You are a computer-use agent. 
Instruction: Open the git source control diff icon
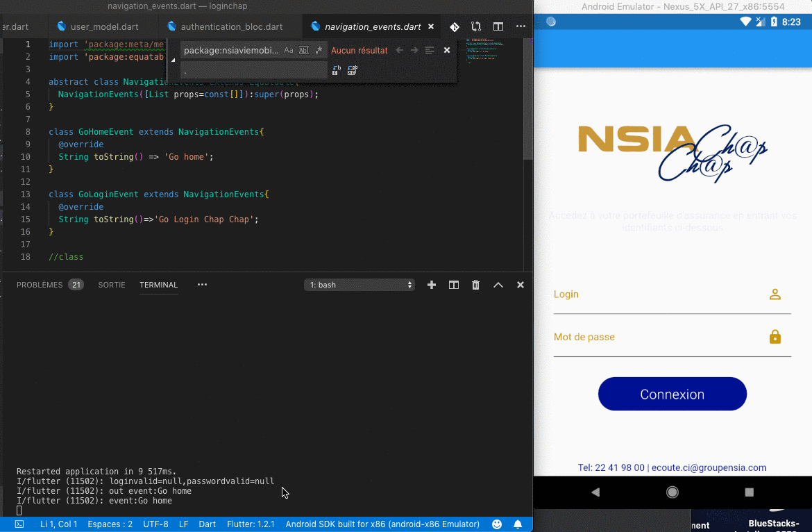(454, 26)
